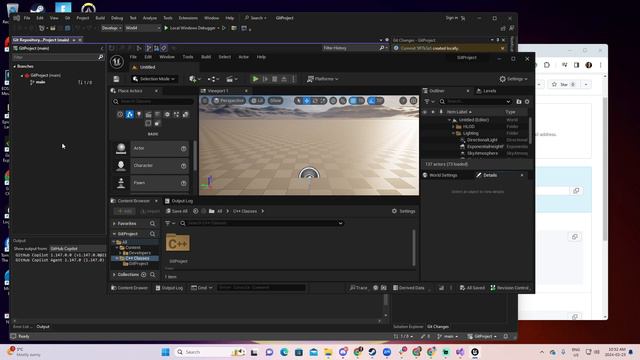Open the Windows Start menu

165,352
